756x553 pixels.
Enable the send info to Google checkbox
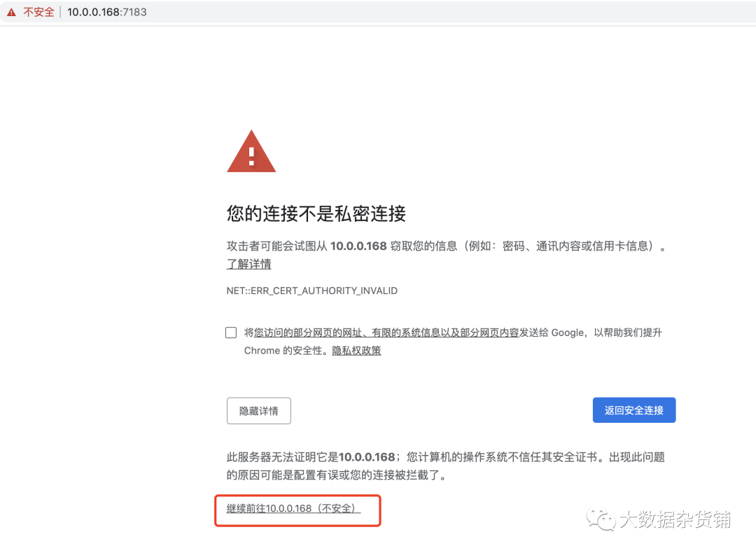(x=231, y=332)
